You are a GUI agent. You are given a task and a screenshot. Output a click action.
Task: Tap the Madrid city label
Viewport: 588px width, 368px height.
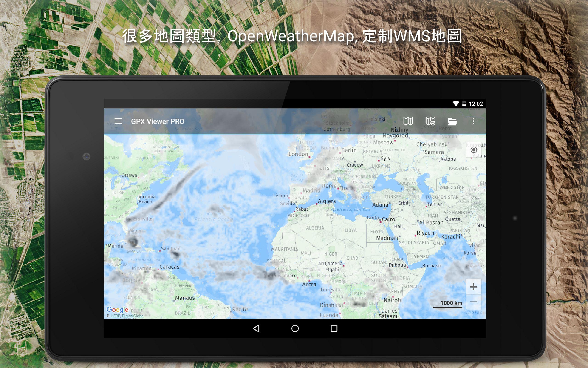coord(311,190)
